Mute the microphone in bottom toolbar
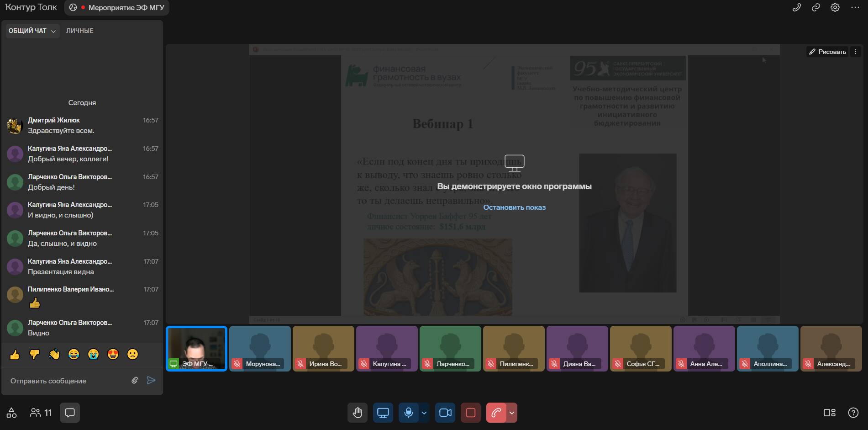The image size is (868, 430). pos(408,413)
